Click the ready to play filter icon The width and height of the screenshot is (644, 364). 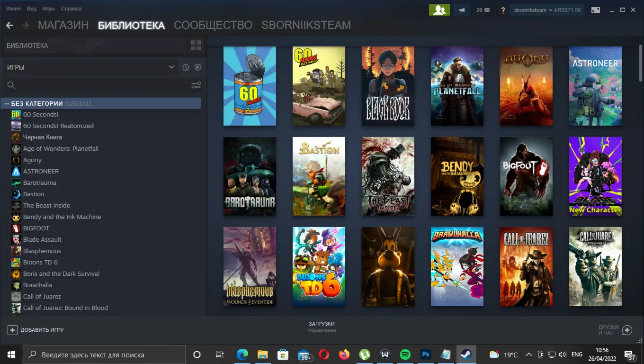pos(198,67)
